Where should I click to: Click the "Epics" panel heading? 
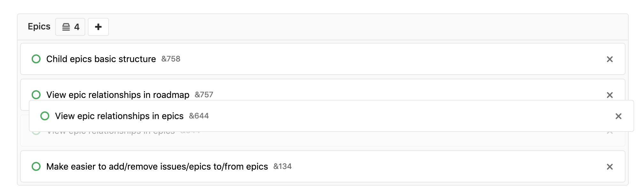tap(39, 27)
